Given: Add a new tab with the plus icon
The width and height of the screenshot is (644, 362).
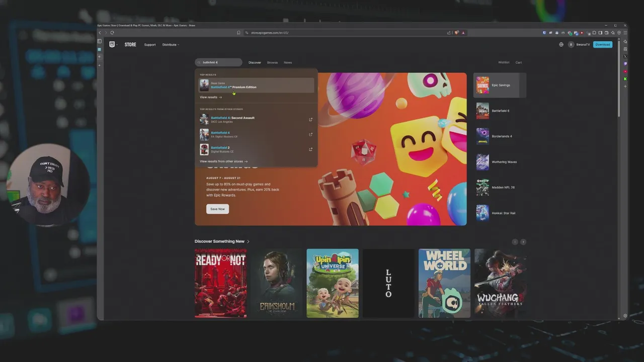Looking at the screenshot, I should pos(99,65).
